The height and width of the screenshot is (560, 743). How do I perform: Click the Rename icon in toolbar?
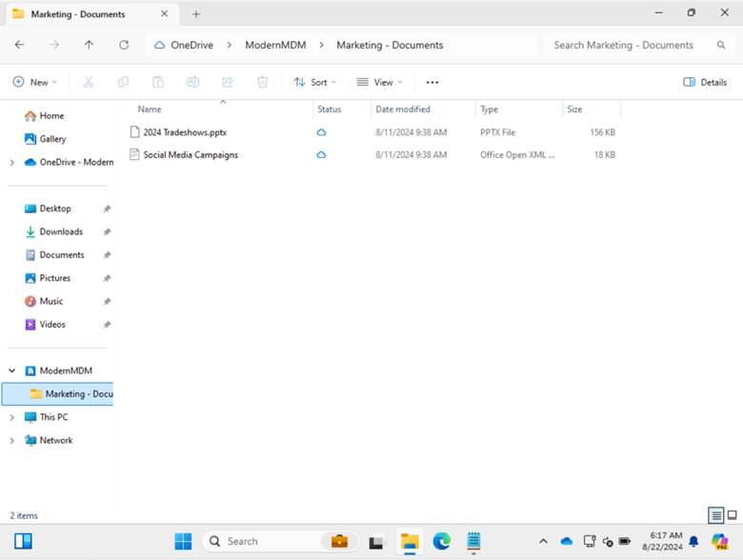point(192,82)
